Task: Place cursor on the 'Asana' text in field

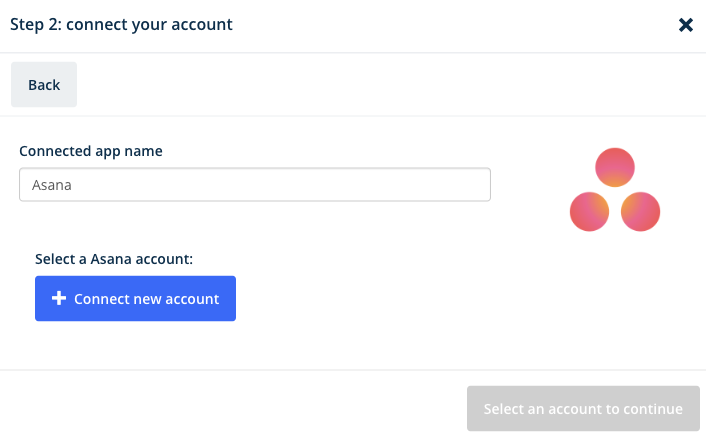Action: click(52, 185)
